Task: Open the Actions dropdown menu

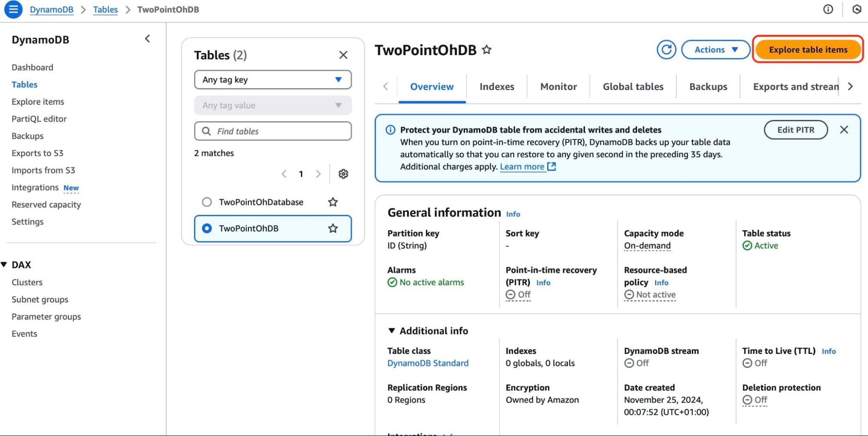Action: coord(716,50)
